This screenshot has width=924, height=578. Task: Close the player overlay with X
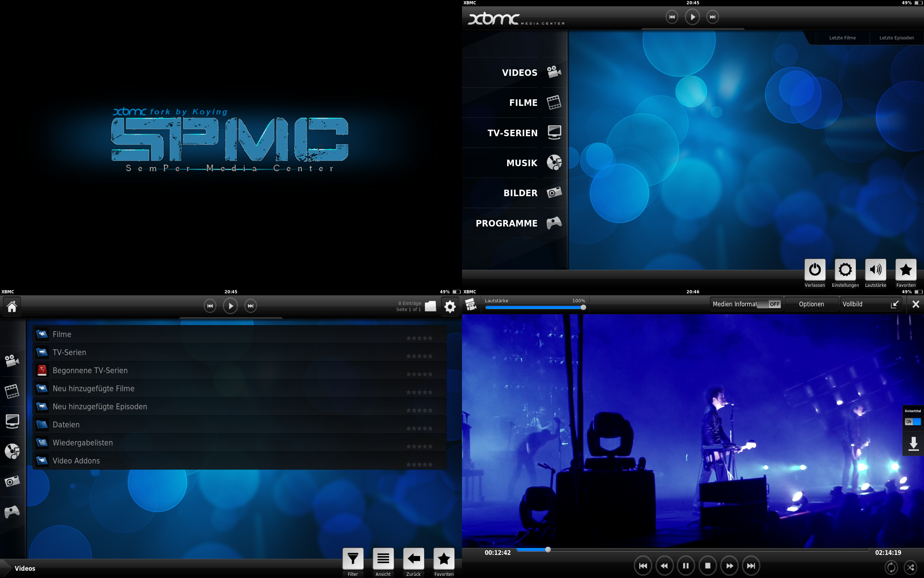(916, 304)
